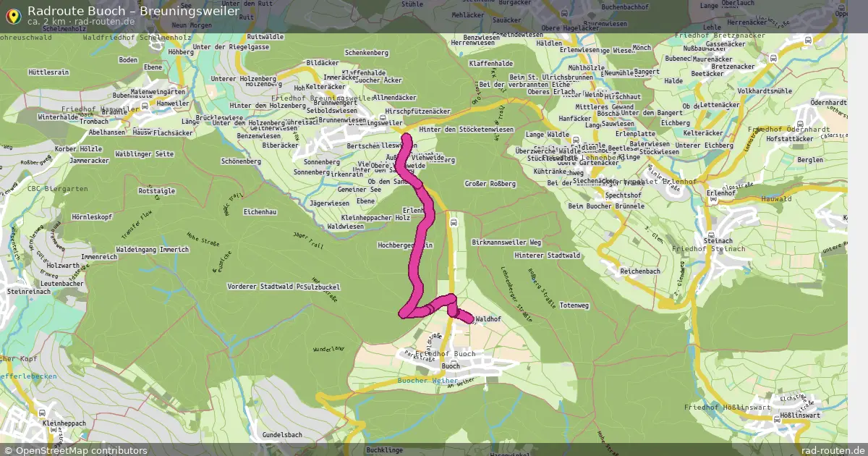Click the 'Sulzbuckel' label
The width and height of the screenshot is (868, 456).
coord(322,287)
